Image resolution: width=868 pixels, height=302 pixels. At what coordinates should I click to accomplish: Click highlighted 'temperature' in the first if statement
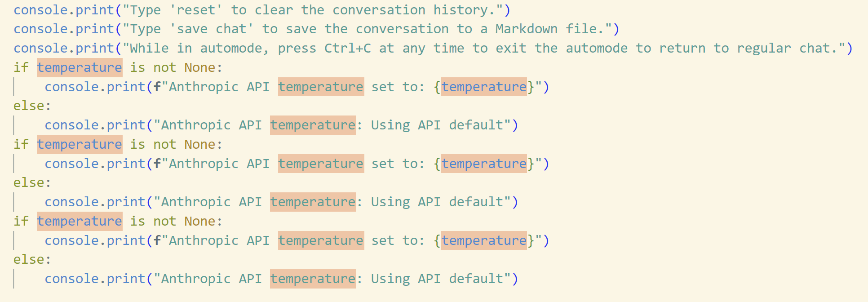coord(80,68)
